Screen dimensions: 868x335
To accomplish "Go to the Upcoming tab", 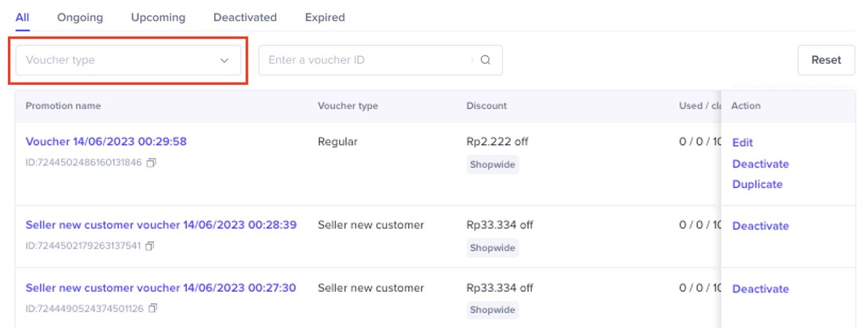I will [158, 17].
